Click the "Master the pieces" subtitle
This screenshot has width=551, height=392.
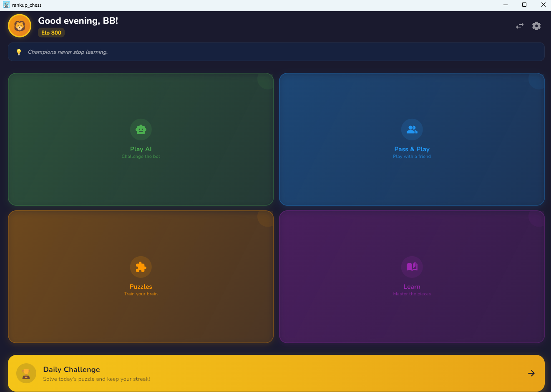pos(412,294)
